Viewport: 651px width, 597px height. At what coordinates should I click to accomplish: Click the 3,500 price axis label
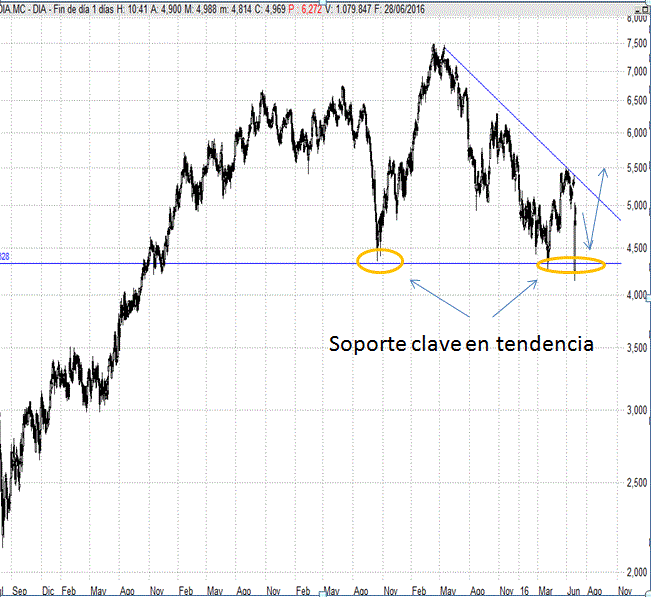(636, 348)
